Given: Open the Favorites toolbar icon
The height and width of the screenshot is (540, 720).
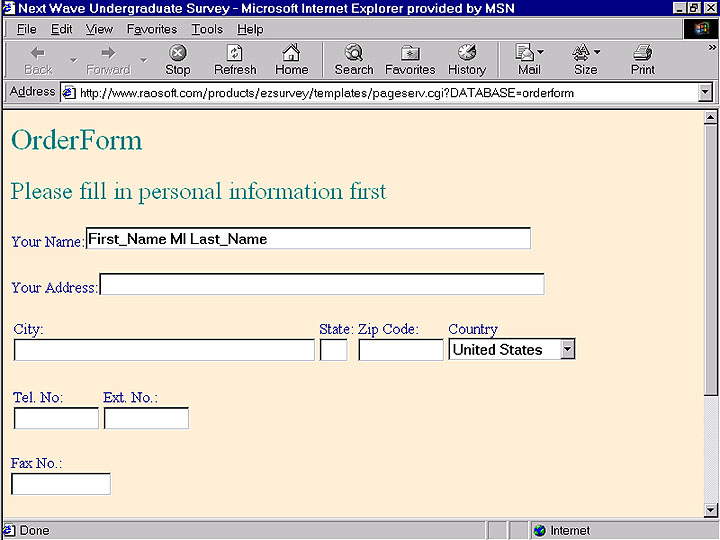Looking at the screenshot, I should 410,61.
